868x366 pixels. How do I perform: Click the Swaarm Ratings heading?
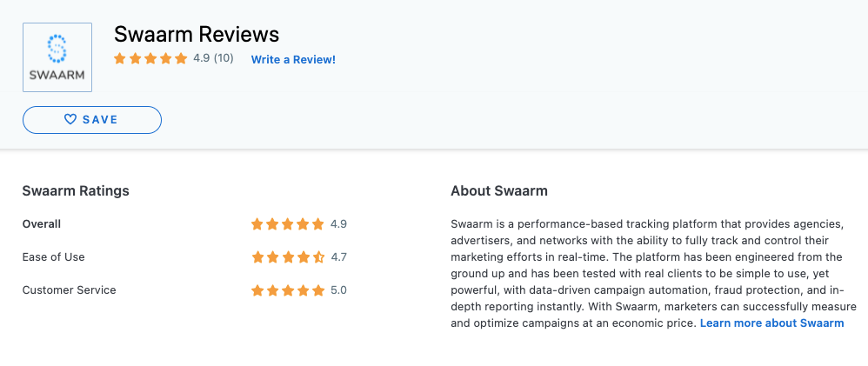point(76,191)
